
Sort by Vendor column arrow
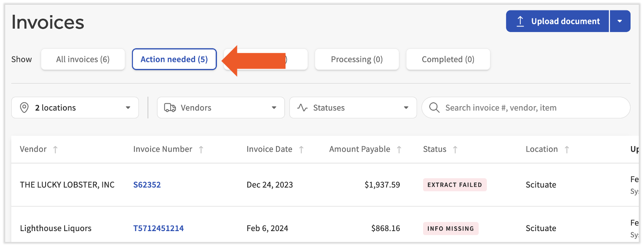pos(55,150)
